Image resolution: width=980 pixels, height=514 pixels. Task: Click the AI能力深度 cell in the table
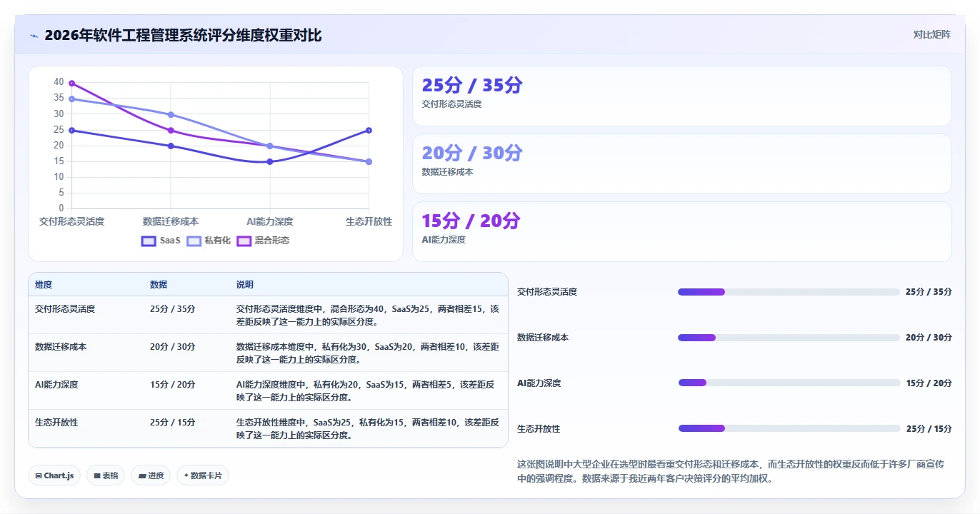pyautogui.click(x=56, y=385)
